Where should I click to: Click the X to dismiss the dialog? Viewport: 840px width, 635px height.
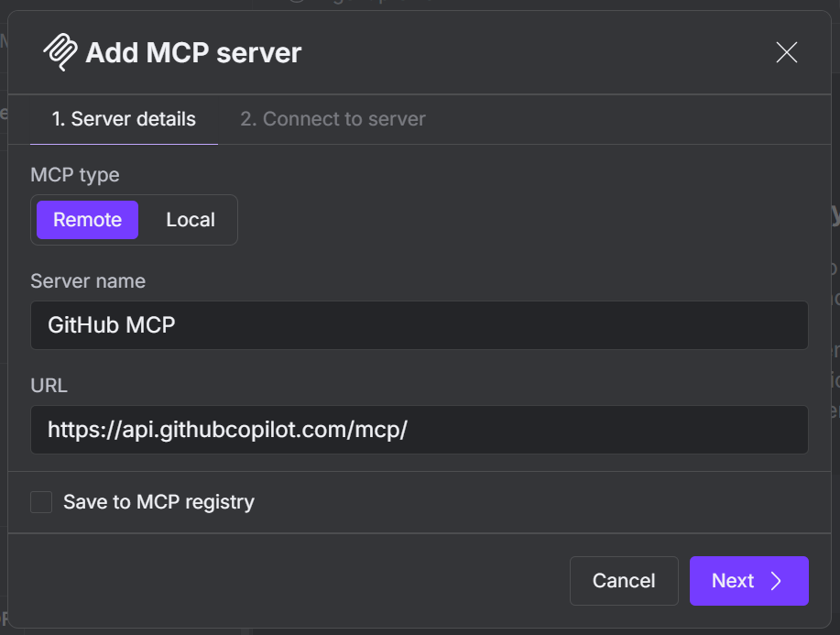coord(786,52)
